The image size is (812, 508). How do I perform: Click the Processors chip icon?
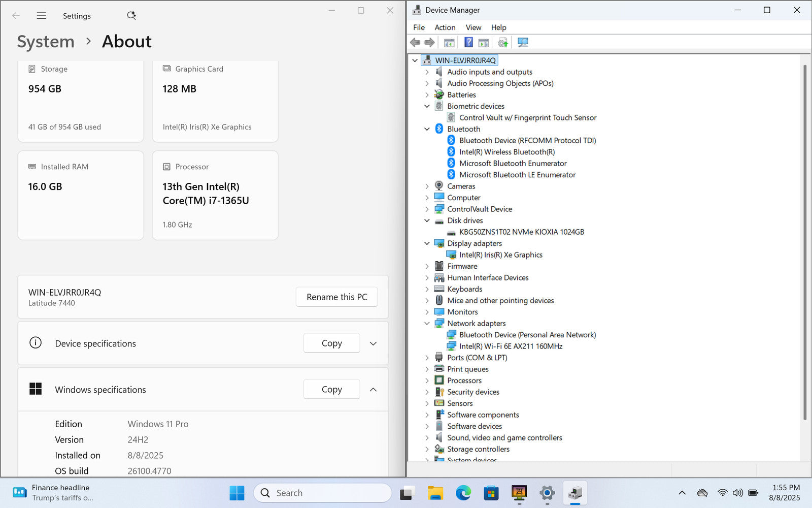click(x=439, y=380)
